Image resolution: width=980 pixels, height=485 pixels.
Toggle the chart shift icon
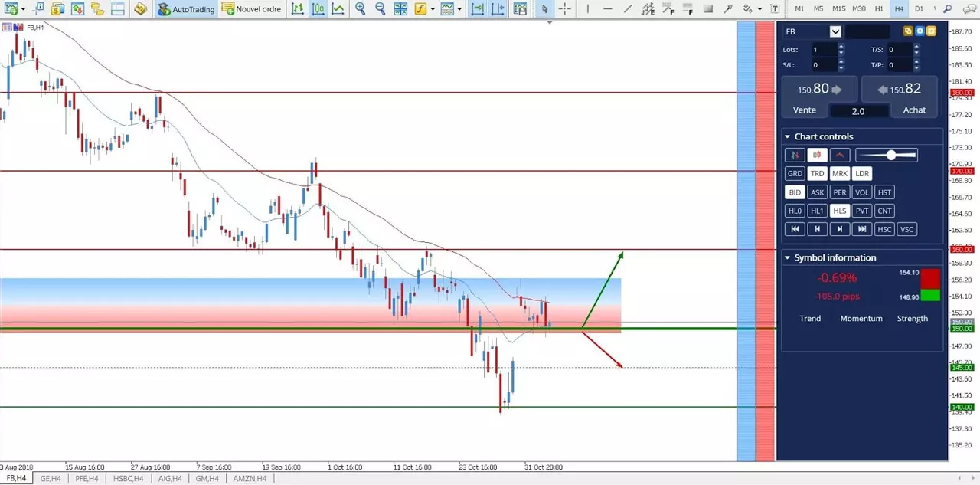pyautogui.click(x=498, y=9)
